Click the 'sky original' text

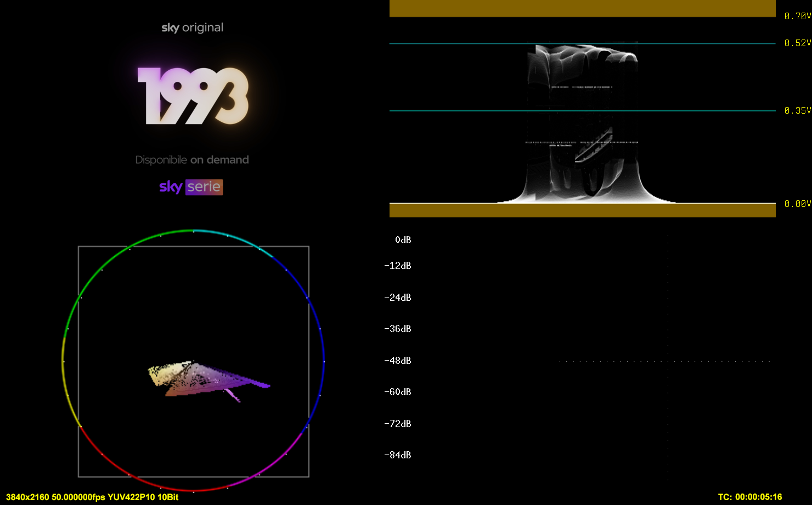click(192, 28)
